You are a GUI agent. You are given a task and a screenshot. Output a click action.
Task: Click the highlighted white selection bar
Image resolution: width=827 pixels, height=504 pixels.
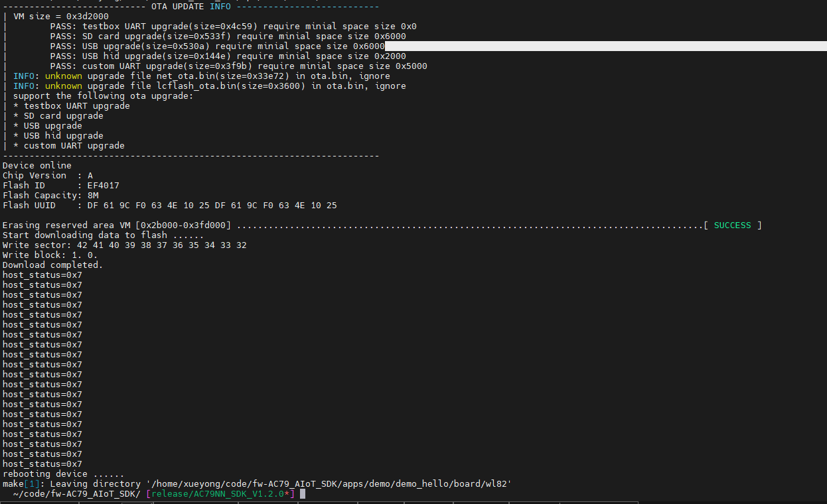coord(605,46)
